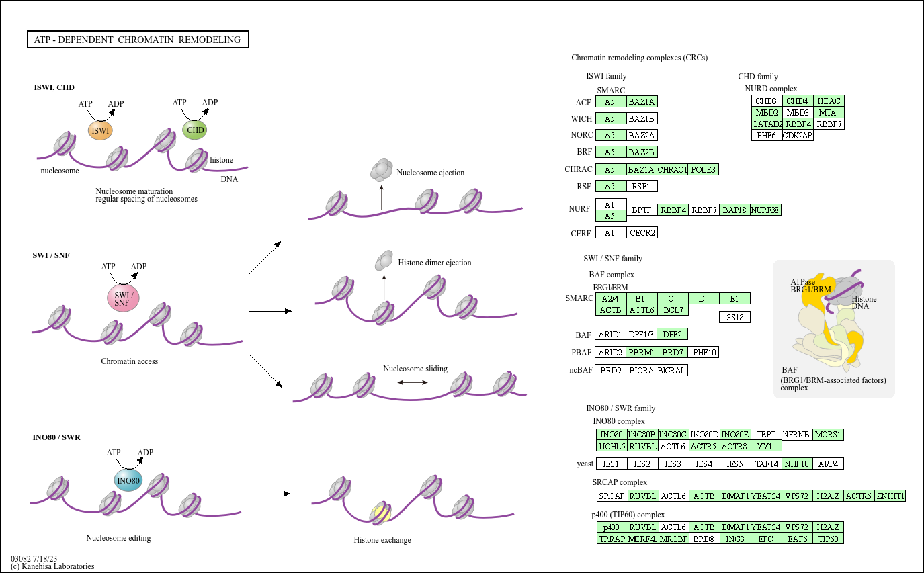Image resolution: width=924 pixels, height=573 pixels.
Task: Click the TIP60 gene box
Action: pos(828,539)
